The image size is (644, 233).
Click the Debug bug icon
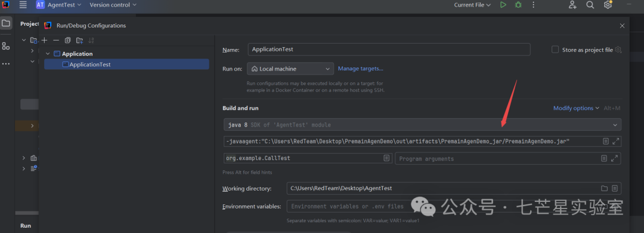point(518,5)
